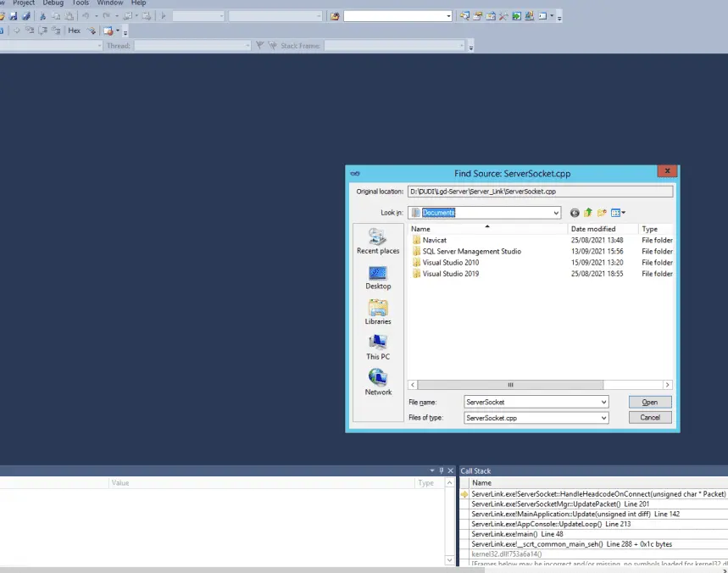Click the Step Over debug icon
Screen dimensions: 728x573
point(42,31)
